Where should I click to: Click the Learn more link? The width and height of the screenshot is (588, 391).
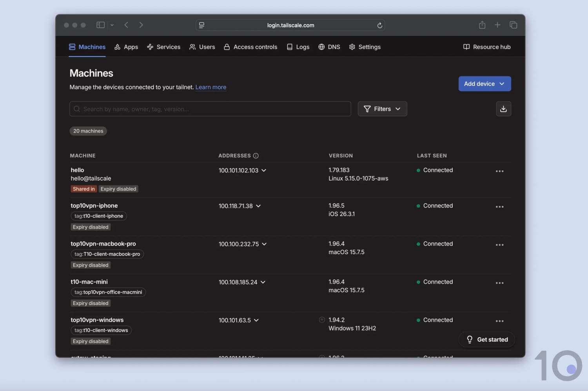pyautogui.click(x=211, y=87)
